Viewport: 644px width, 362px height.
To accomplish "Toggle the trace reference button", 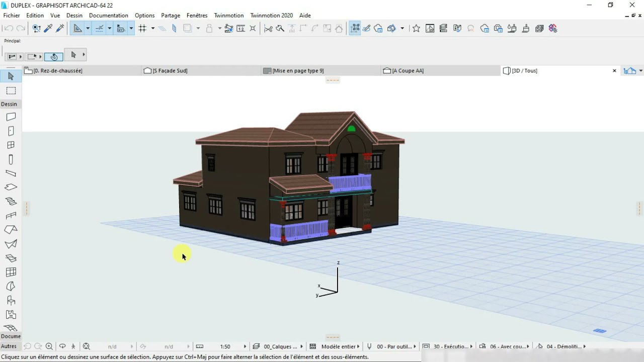I will [x=188, y=29].
